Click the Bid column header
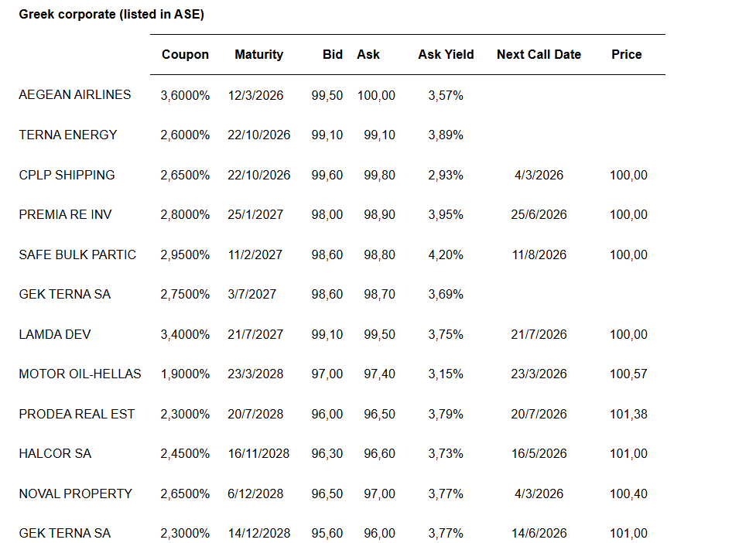Viewport: 756px width, 543px height. (333, 55)
